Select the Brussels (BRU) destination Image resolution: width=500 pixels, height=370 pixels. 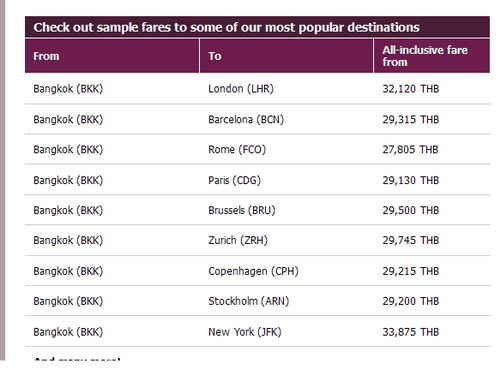coord(242,210)
